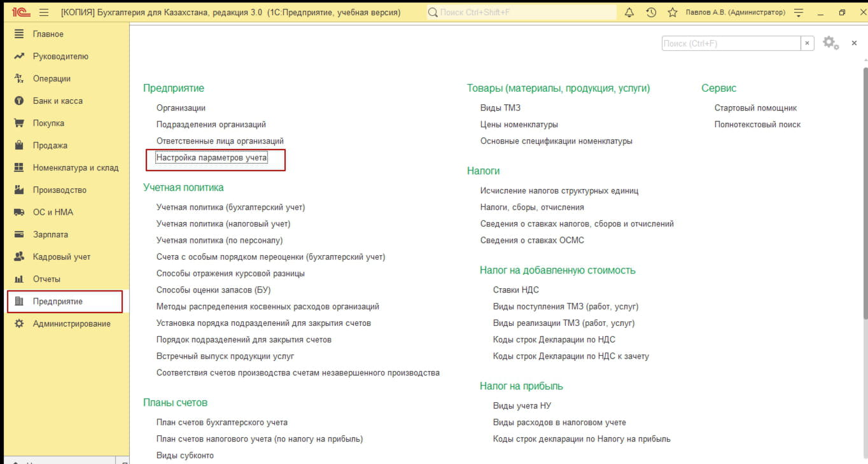Expand the main menu hamburger button
This screenshot has width=868, height=464.
[44, 13]
